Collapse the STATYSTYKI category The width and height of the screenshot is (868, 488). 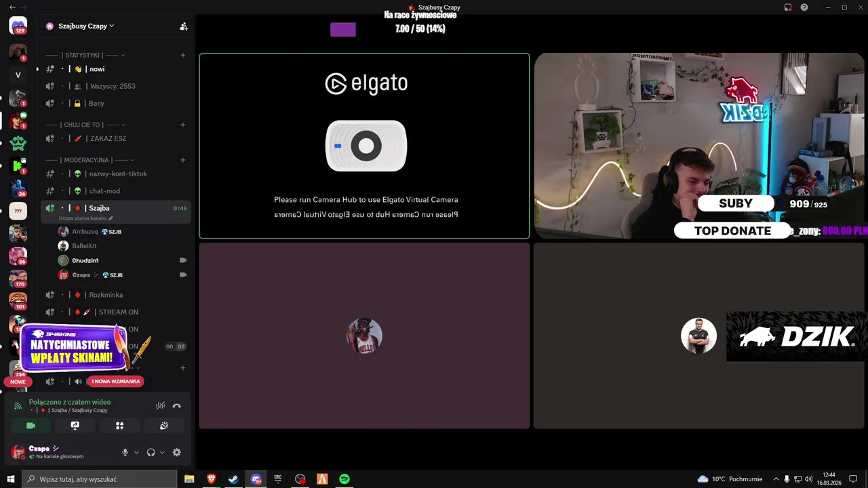(85, 55)
